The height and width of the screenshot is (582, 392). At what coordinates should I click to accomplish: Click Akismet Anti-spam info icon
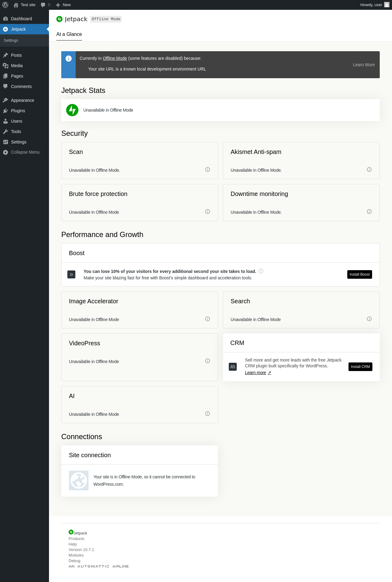[369, 170]
